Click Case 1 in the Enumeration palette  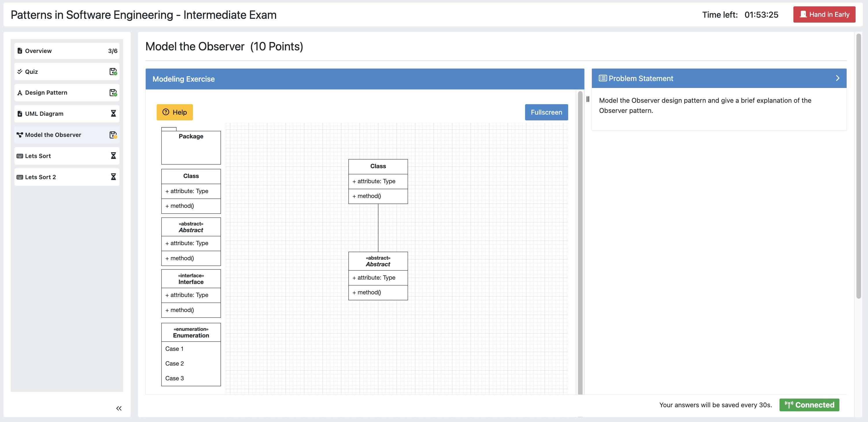pos(191,349)
